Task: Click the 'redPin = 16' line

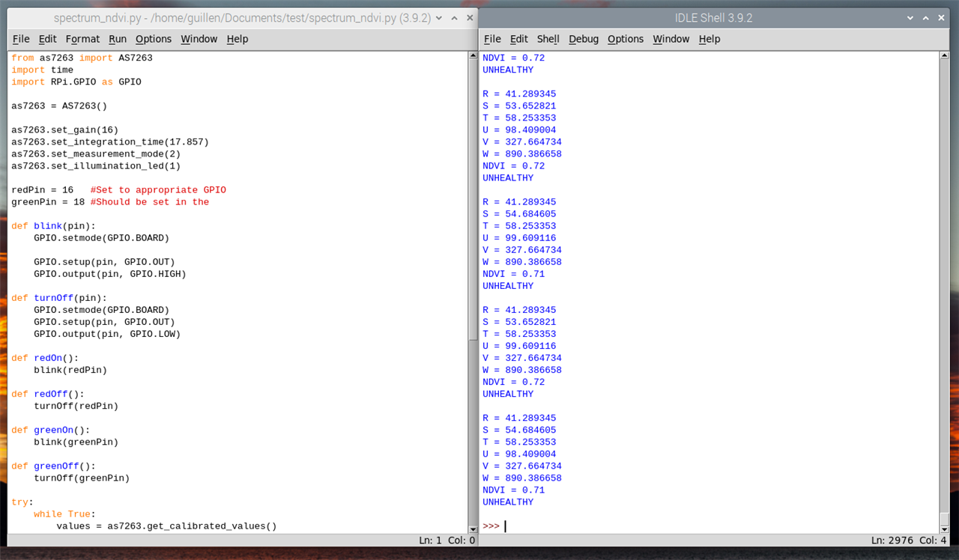Action: click(x=42, y=189)
